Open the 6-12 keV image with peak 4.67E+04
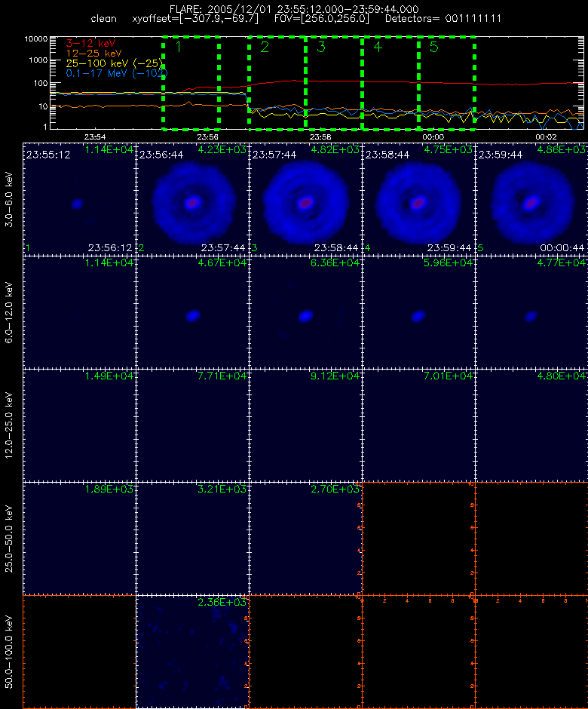The width and height of the screenshot is (588, 709). [x=192, y=312]
